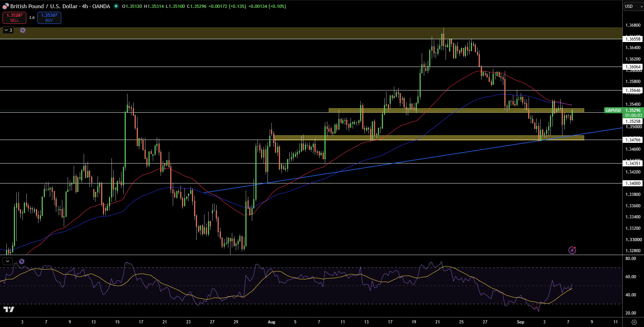Screen dimensions: 644x327
Task: Click the SELL 1.35287 button
Action: 14,18
